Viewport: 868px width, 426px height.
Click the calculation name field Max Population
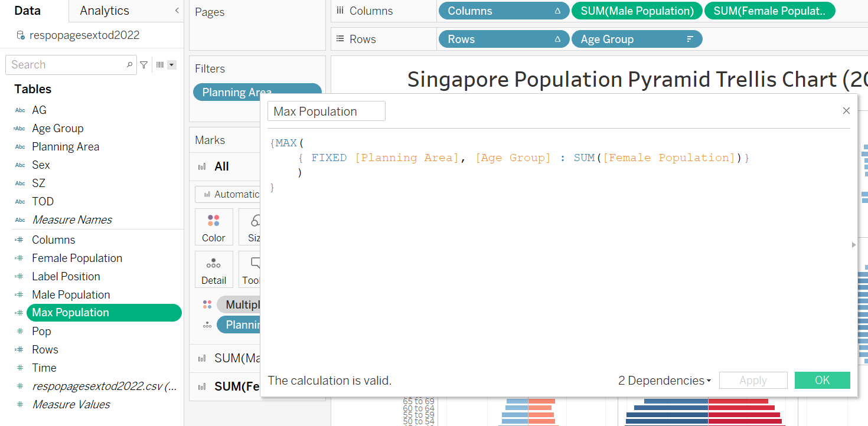[x=326, y=112]
